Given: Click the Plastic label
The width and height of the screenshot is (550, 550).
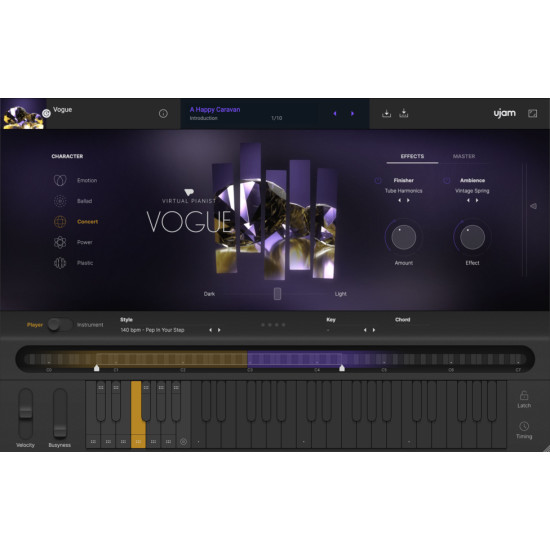Looking at the screenshot, I should 85,263.
